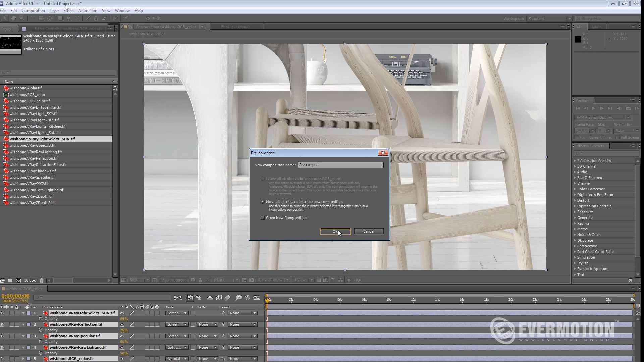Enable Full Screen preview checkbox
644x362 pixels.
point(618,137)
